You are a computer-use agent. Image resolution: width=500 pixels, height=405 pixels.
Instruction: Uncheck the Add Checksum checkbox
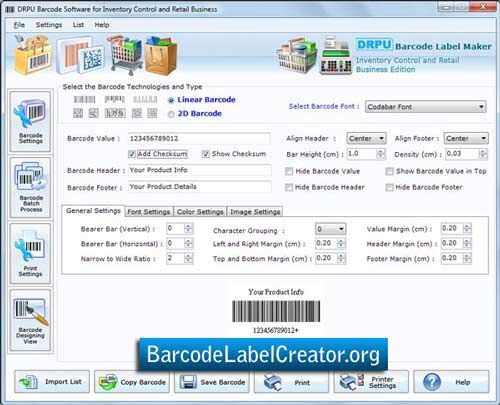132,154
